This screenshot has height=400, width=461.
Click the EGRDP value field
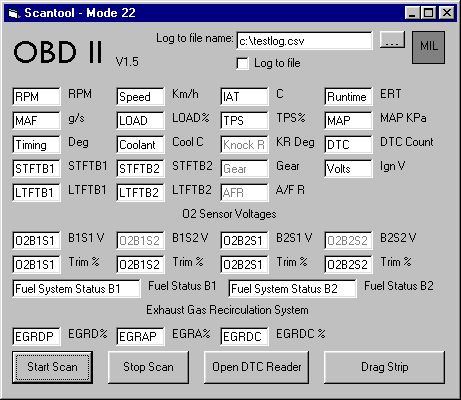(x=36, y=337)
